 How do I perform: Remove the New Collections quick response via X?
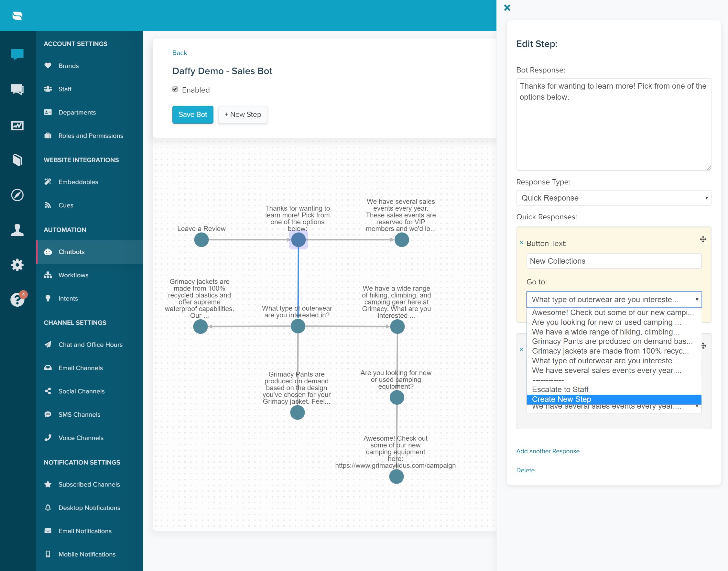(522, 243)
